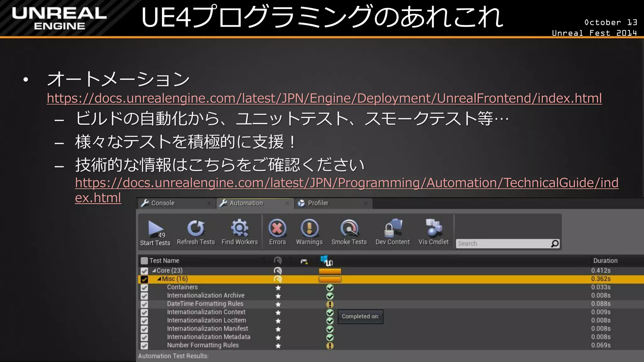Screen dimensions: 644x362
Task: Toggle the Dev Content icon
Action: (393, 228)
